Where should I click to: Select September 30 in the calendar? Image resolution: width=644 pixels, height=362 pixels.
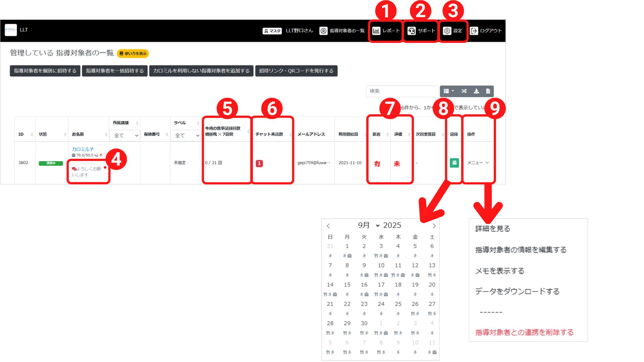[x=364, y=323]
